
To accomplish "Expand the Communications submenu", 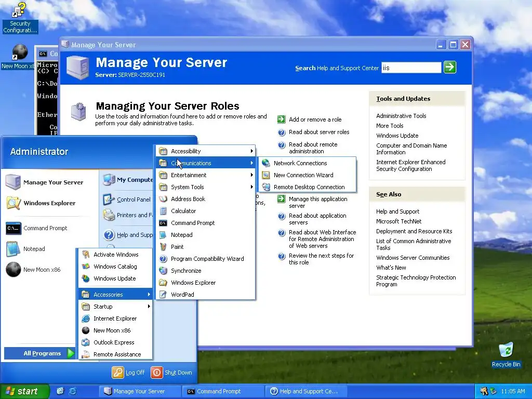I will click(205, 163).
